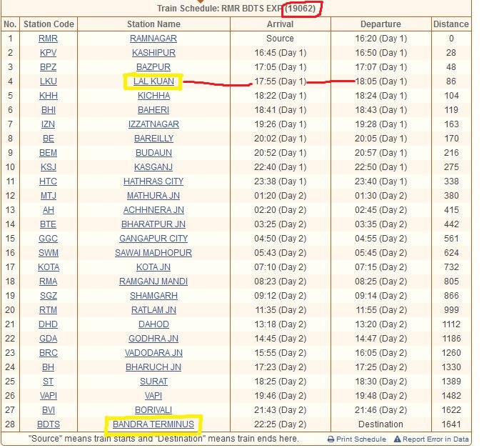Open the RAMGANJ MANDI station link
484x448 pixels.
coord(153,281)
